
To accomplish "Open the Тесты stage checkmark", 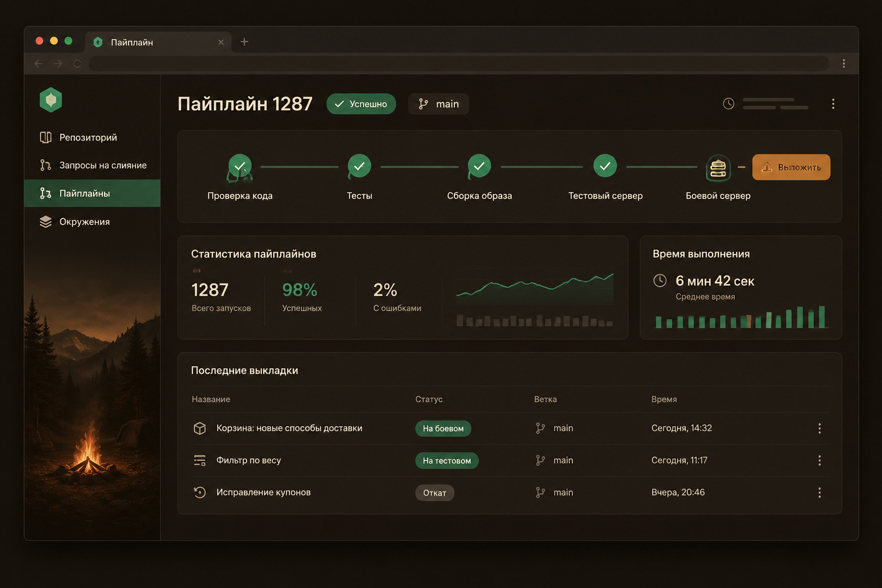I will pos(359,167).
